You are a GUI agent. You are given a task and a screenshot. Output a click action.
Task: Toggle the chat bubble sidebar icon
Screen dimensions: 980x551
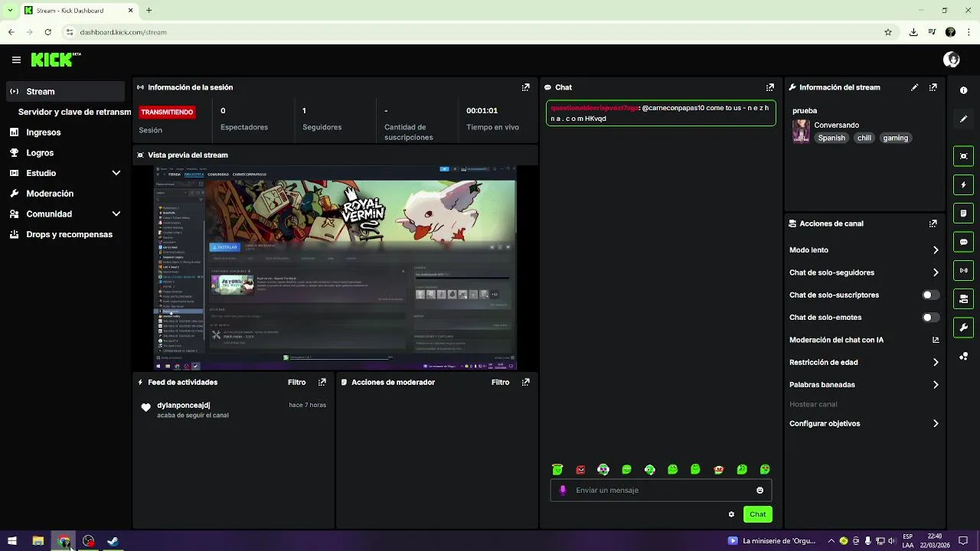pos(963,242)
